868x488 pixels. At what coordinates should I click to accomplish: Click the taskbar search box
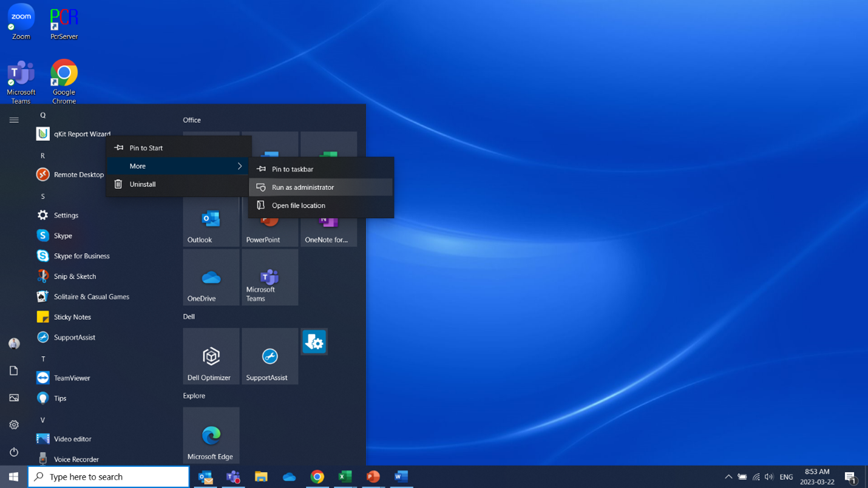(109, 477)
